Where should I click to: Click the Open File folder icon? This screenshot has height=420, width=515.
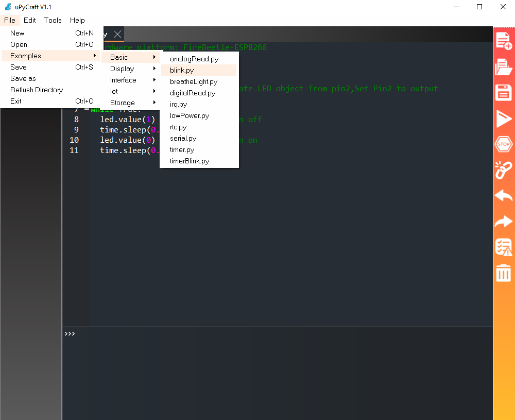(503, 67)
